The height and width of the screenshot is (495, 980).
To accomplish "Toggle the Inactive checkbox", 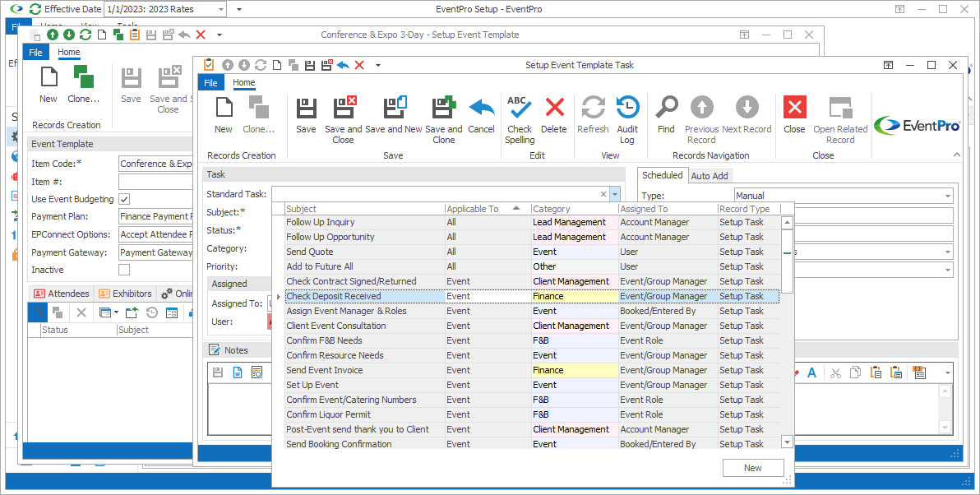I will [124, 270].
